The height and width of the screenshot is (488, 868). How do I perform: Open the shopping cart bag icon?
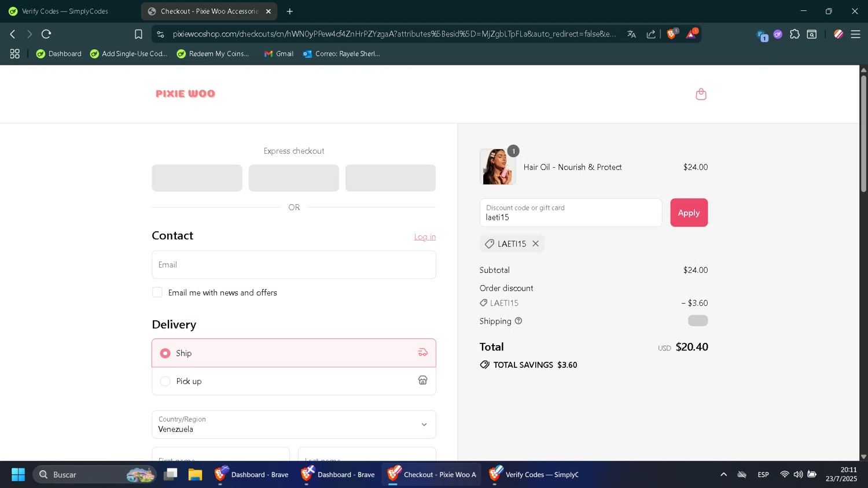(701, 94)
